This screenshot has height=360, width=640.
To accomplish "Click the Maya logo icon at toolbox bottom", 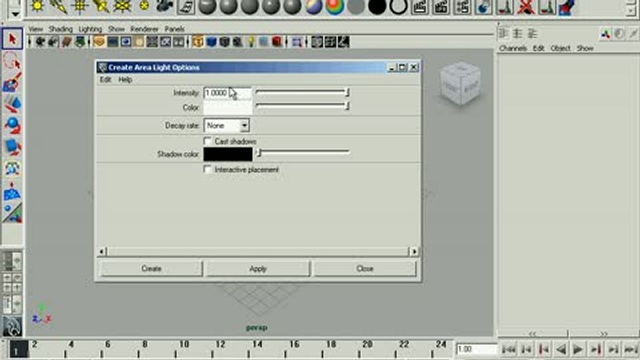I will click(x=12, y=326).
